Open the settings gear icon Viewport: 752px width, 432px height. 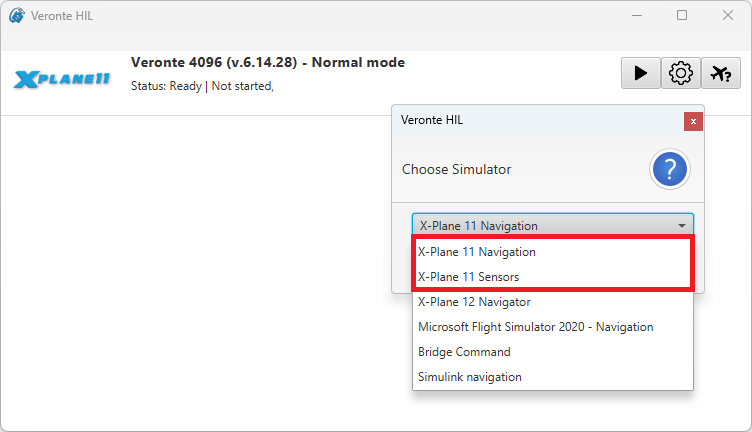pyautogui.click(x=681, y=73)
